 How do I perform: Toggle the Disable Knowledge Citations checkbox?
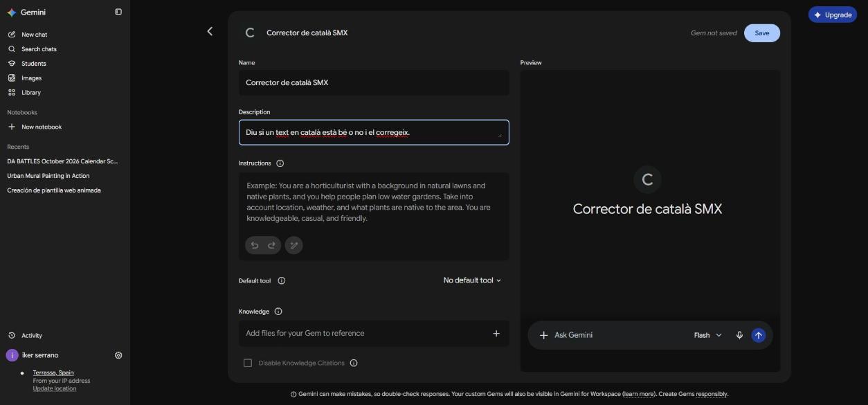tap(247, 363)
